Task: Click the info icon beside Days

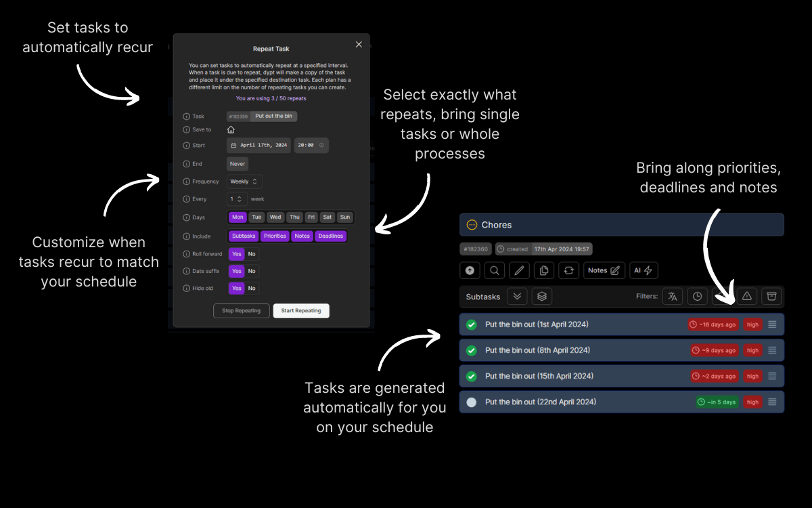Action: (x=187, y=217)
